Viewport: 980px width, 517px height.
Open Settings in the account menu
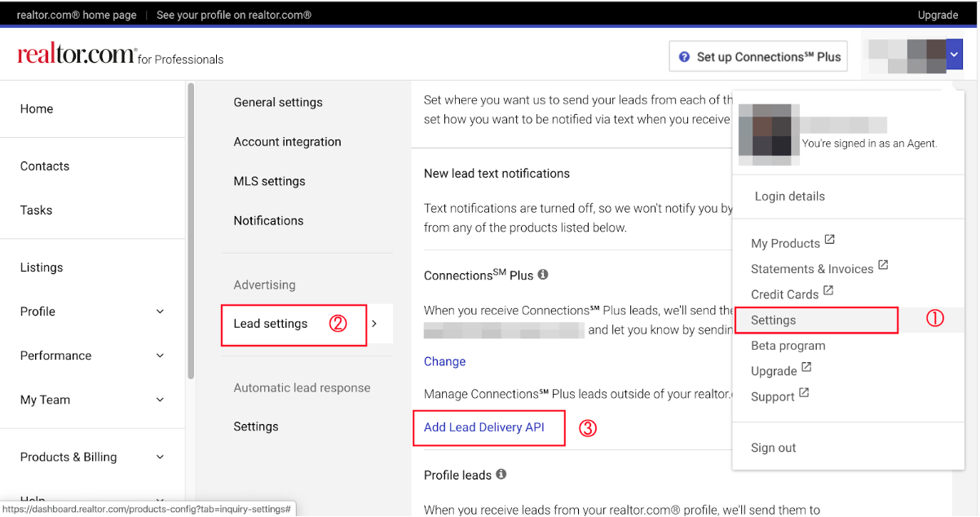point(773,320)
